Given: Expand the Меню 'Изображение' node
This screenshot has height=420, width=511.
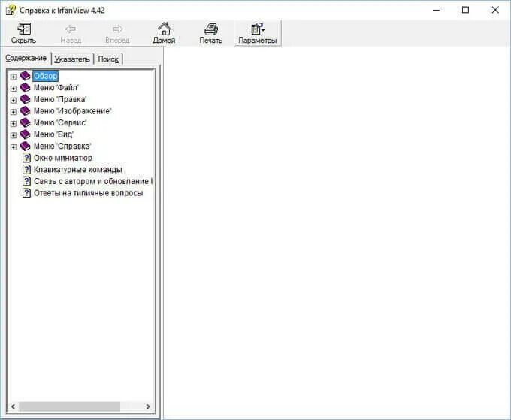Looking at the screenshot, I should [13, 112].
